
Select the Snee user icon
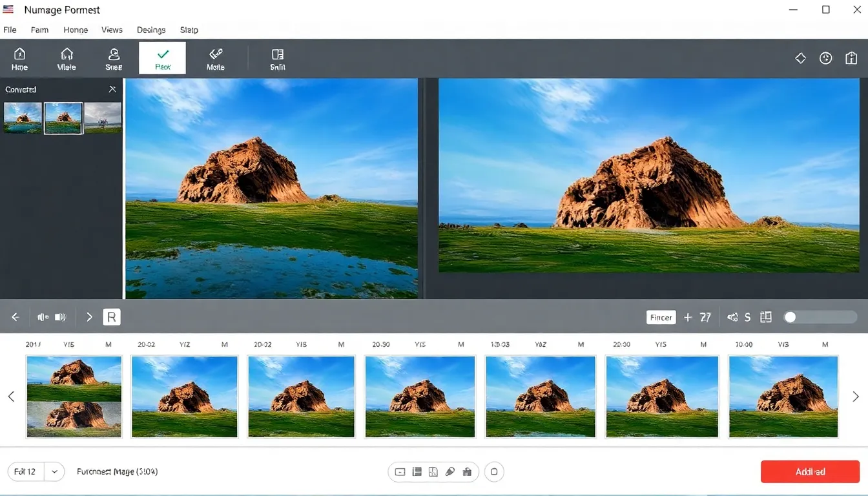(x=114, y=57)
